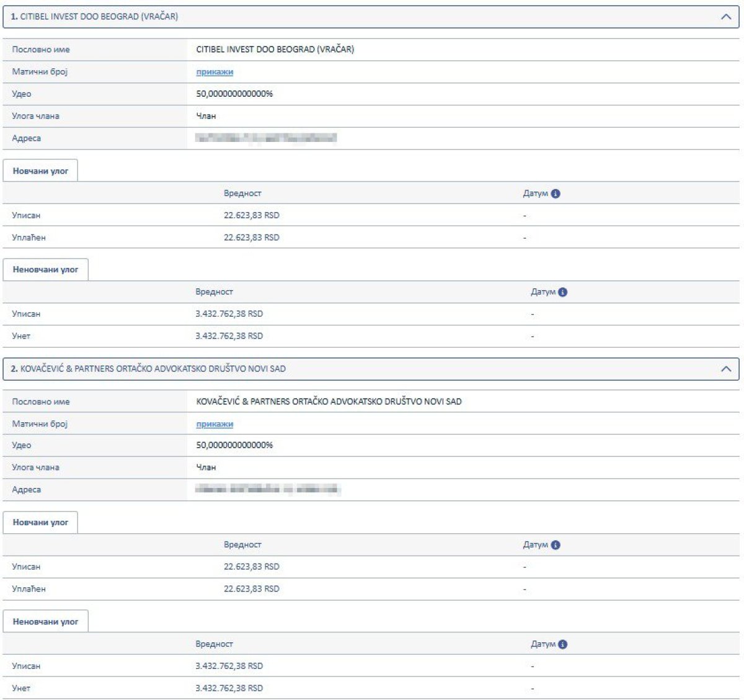Show Матични број for CITIBEL INVEST via прикажи
744x700 pixels.
215,72
